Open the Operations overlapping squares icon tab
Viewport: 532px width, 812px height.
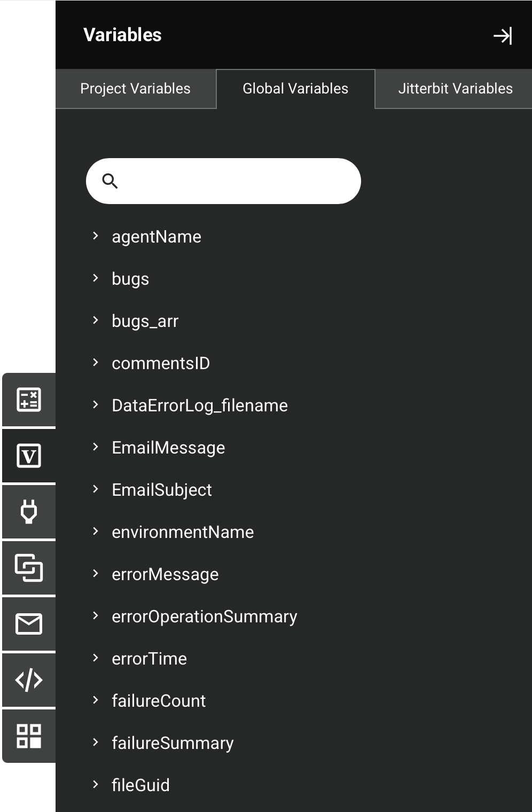(x=29, y=567)
